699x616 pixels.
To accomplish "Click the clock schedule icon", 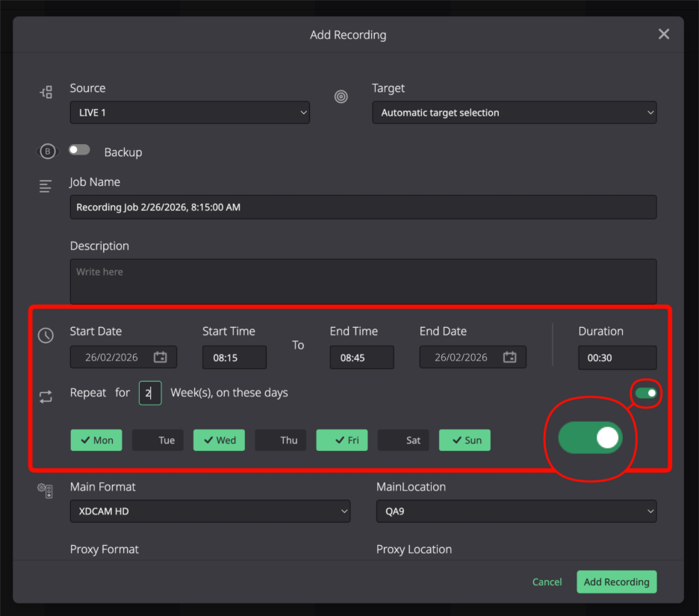I will click(x=46, y=335).
